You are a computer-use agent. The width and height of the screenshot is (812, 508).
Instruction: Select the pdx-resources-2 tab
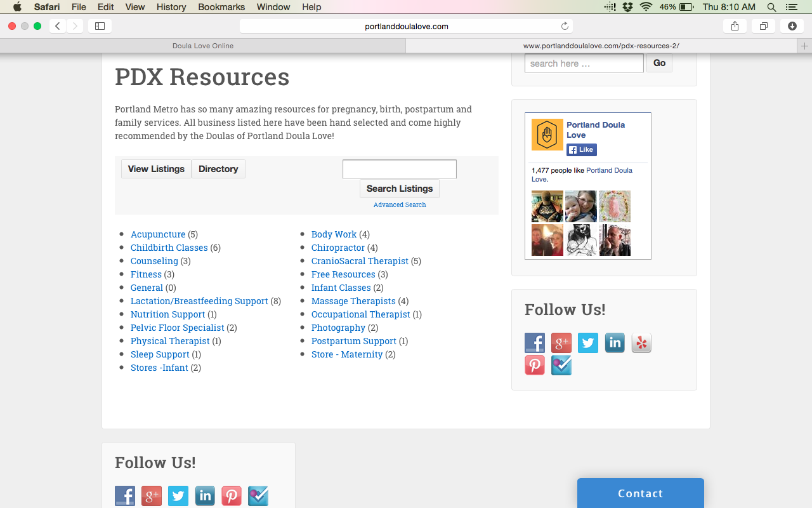coord(601,46)
